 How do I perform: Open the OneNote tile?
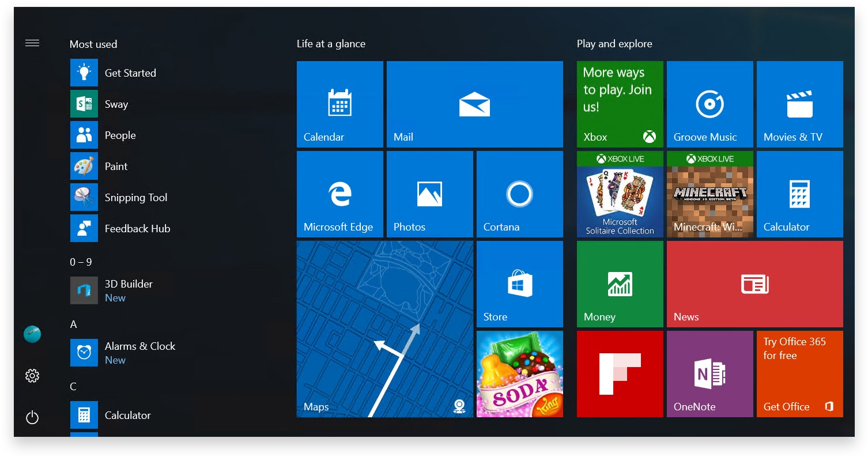click(x=710, y=374)
